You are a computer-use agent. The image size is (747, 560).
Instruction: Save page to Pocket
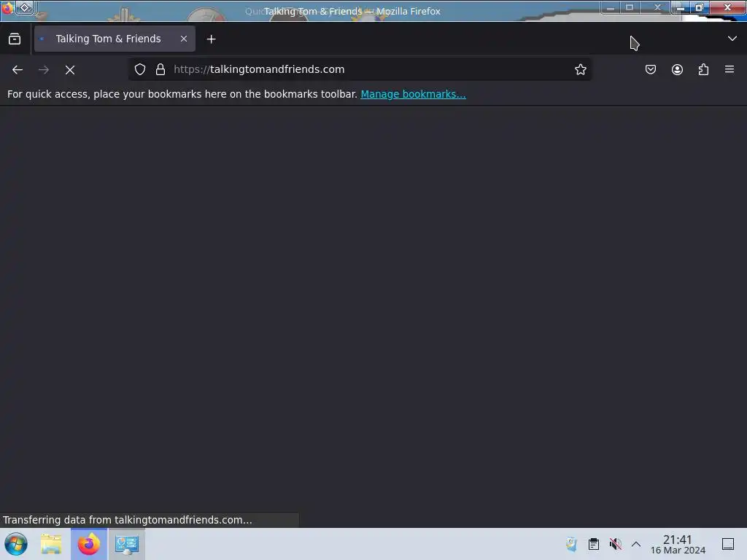[x=650, y=69]
